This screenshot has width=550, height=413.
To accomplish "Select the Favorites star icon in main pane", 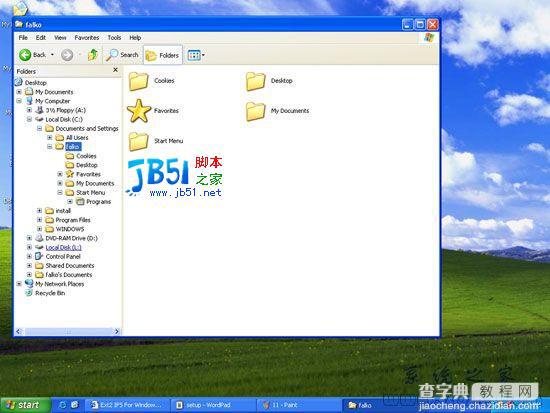I will [x=139, y=111].
